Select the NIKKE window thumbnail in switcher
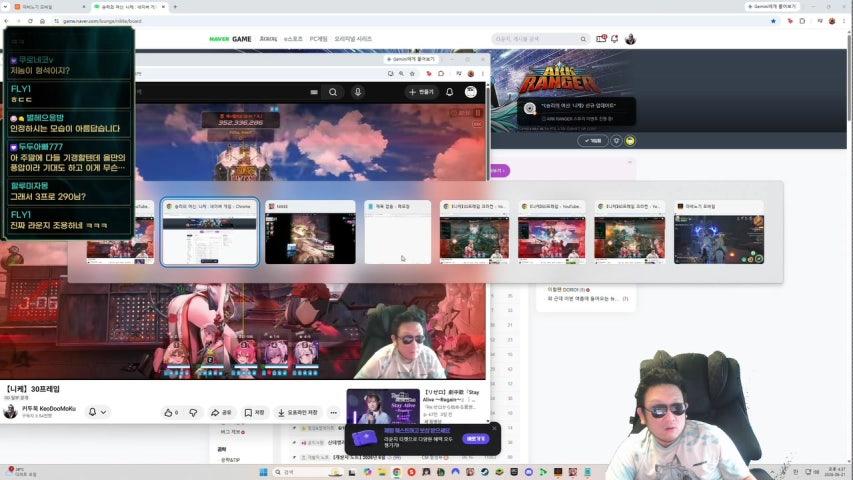 pos(310,232)
